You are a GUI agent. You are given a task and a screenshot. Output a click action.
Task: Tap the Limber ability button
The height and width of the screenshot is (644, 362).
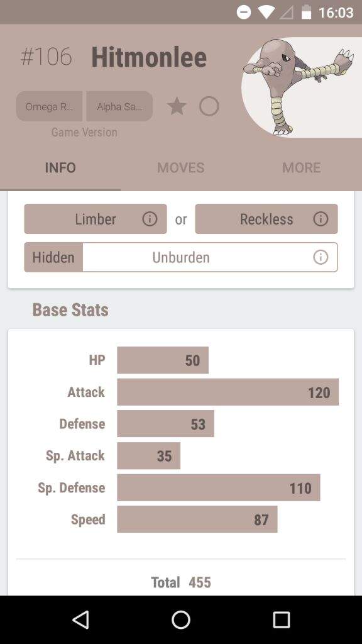(96, 219)
